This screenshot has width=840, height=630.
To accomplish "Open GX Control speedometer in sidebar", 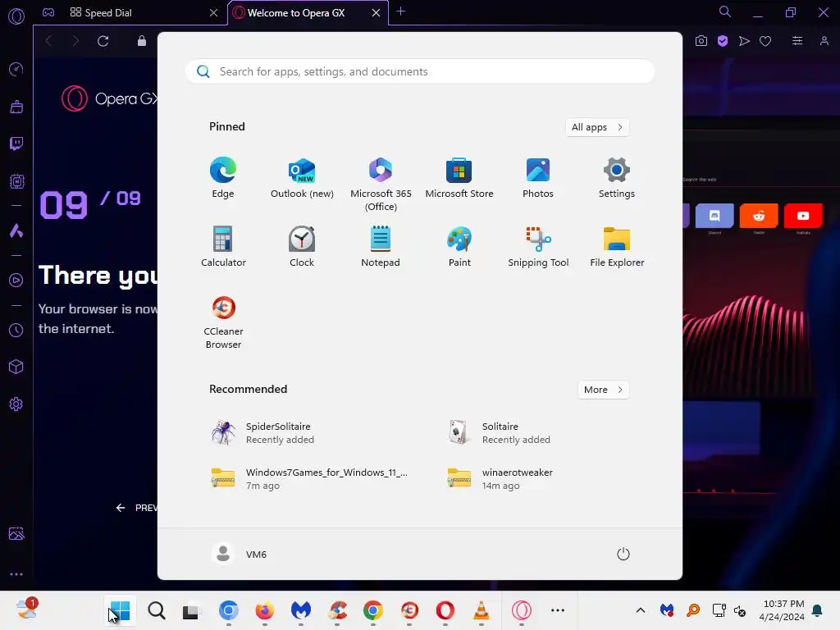I will tap(16, 69).
